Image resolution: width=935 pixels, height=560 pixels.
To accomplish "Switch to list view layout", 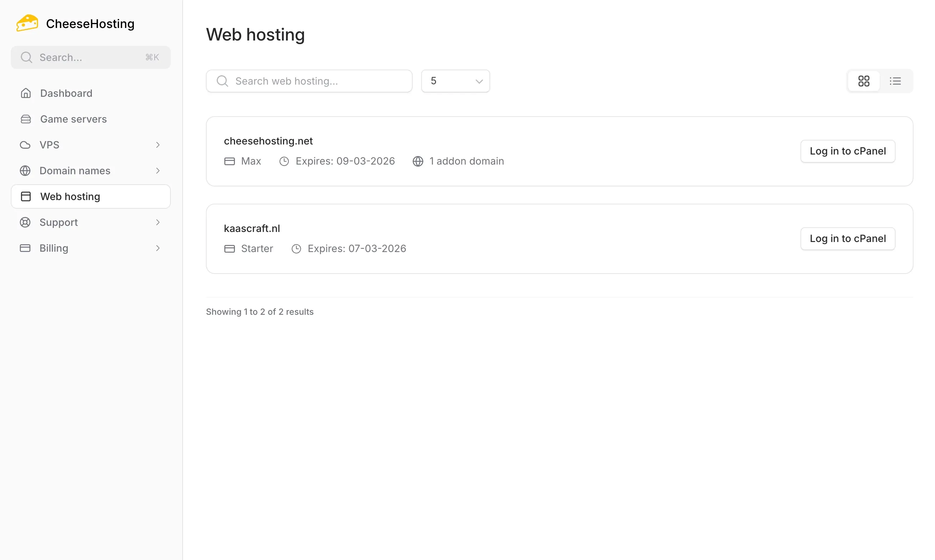I will click(x=895, y=81).
